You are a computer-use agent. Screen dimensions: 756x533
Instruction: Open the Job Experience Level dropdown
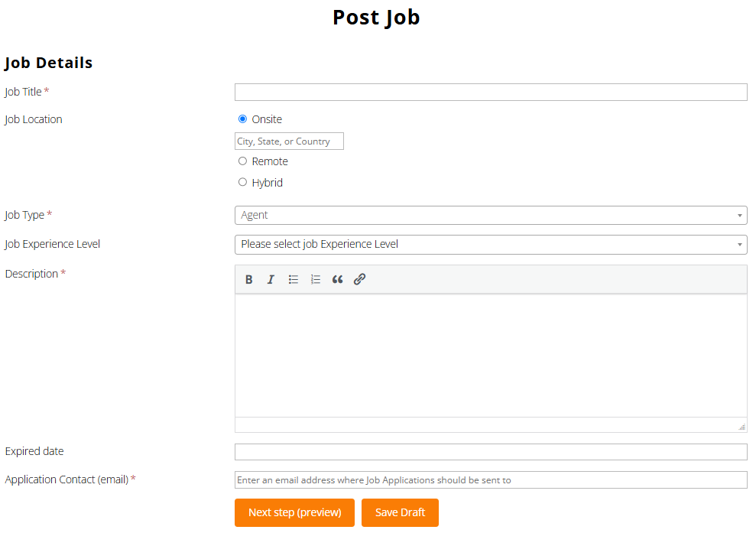(491, 245)
